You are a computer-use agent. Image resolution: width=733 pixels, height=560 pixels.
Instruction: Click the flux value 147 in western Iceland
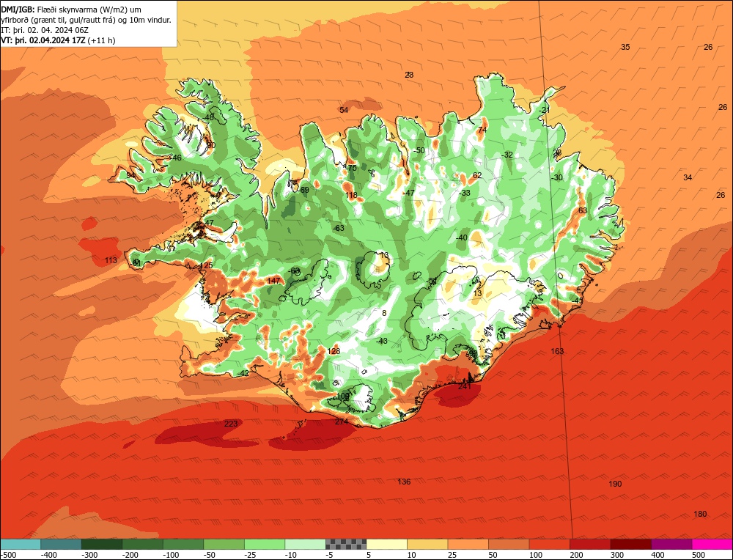point(273,281)
